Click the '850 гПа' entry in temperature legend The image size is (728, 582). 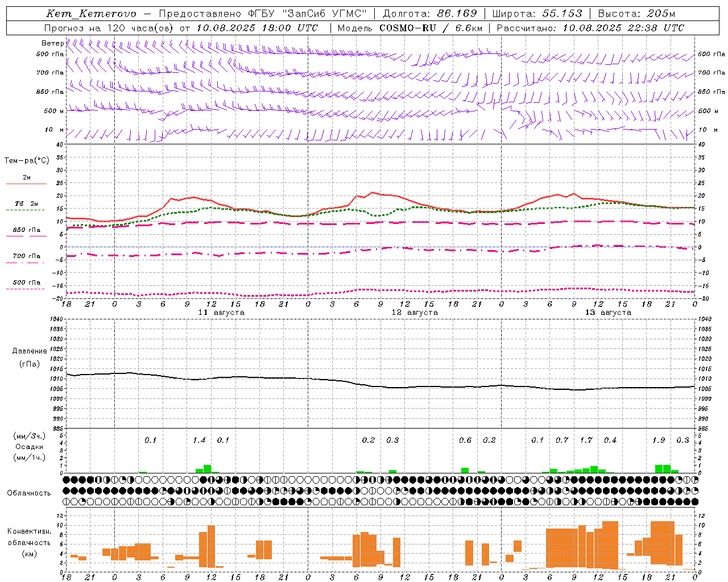click(x=27, y=230)
